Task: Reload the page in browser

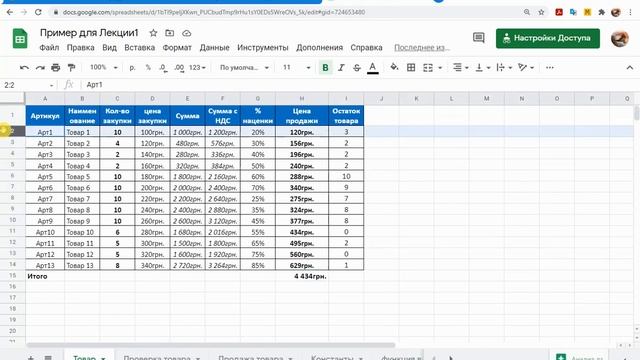Action: 38,12
